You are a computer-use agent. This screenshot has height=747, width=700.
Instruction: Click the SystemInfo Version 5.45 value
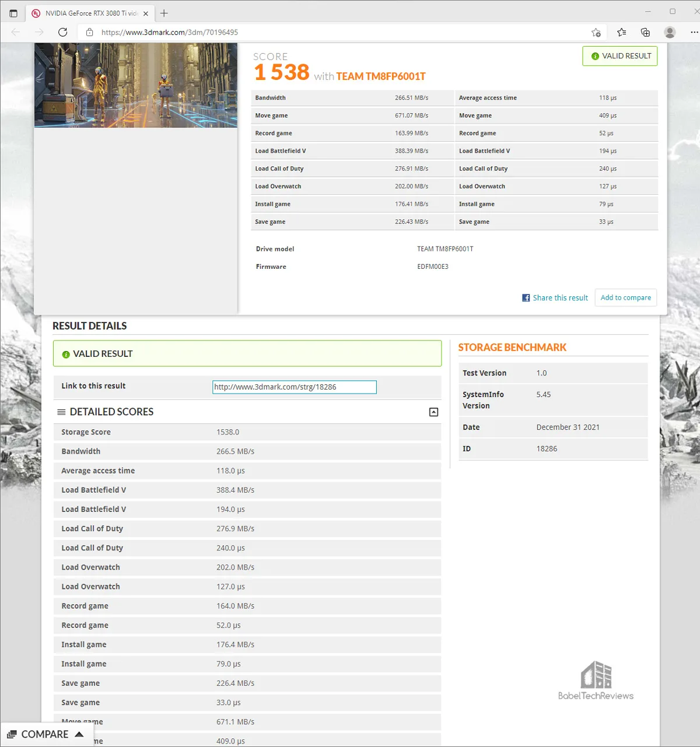[544, 395]
